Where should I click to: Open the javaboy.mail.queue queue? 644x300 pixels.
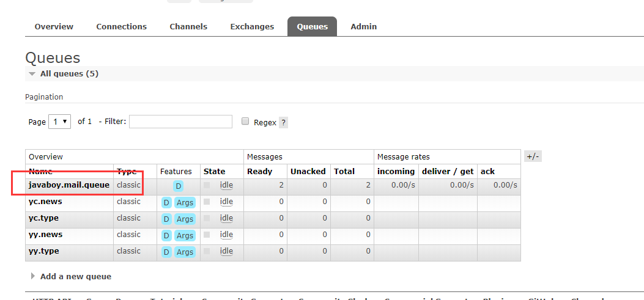[x=69, y=185]
